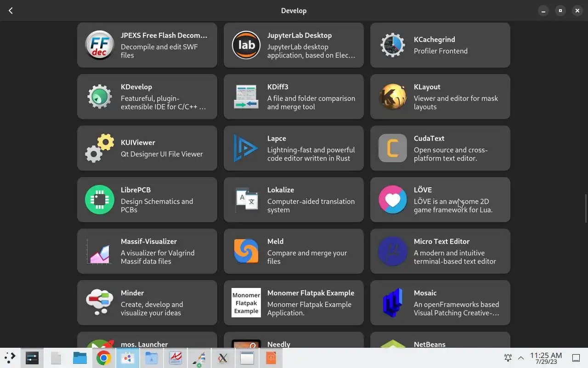Open JPEXS Free Flash Decompiler icon

(100, 45)
